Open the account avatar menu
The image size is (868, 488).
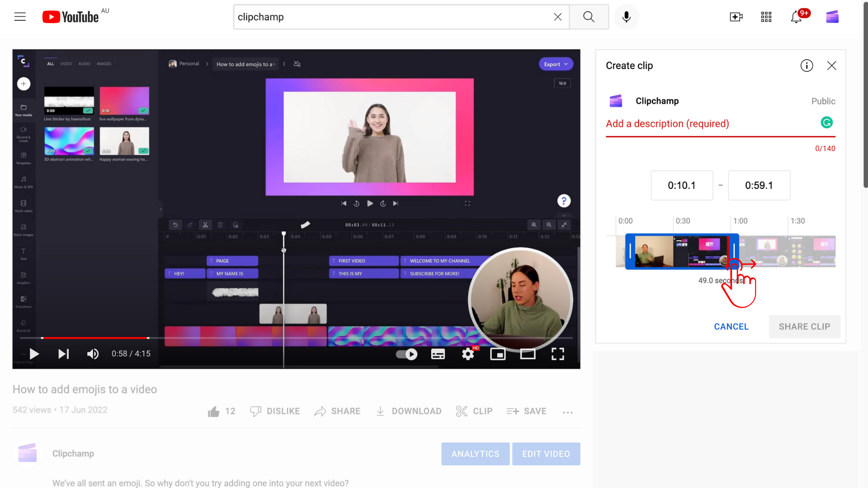pyautogui.click(x=832, y=17)
